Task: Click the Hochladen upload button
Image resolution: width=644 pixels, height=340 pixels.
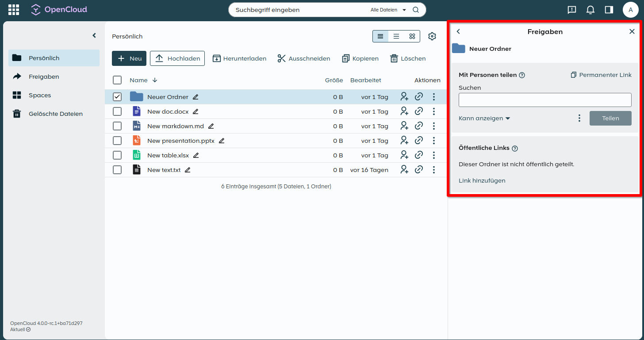Action: [x=177, y=58]
